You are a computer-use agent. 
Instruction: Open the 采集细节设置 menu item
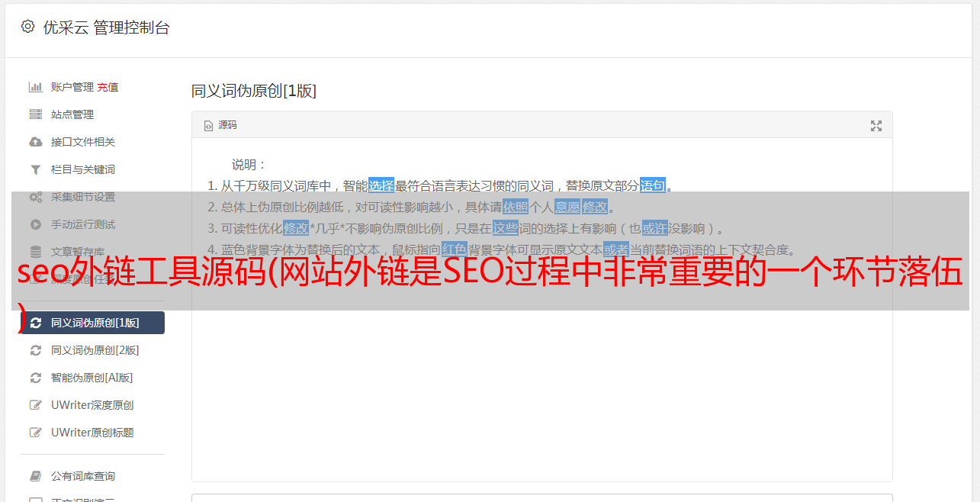(83, 197)
